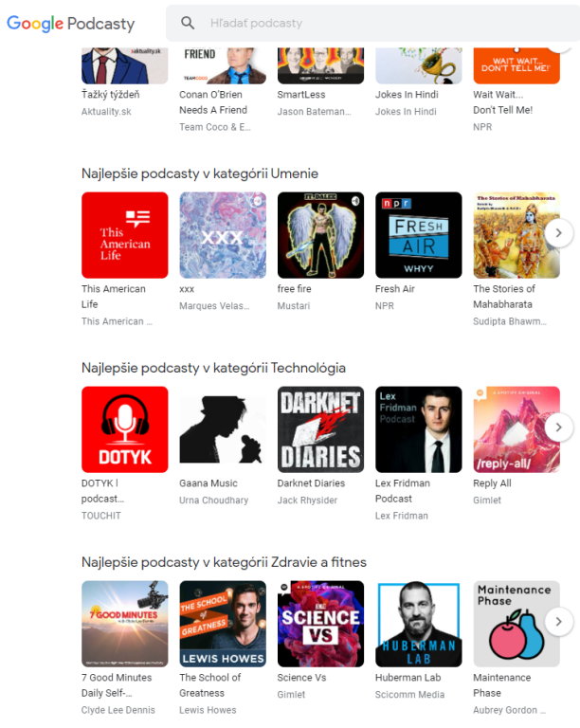
Task: Open Najlepšie podcasty v kategórii Technológia heading
Action: point(213,368)
